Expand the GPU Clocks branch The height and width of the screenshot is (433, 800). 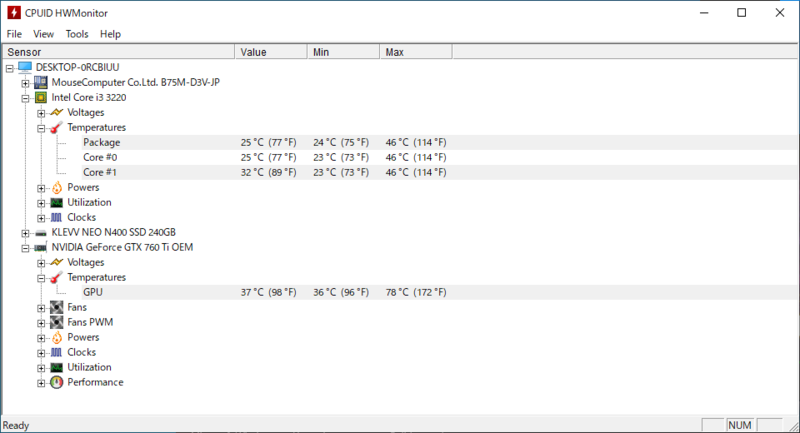41,353
